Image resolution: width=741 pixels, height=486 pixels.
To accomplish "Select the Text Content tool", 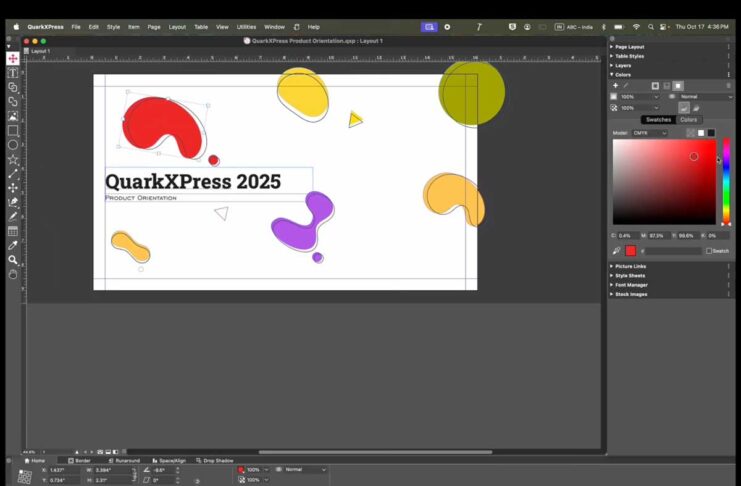I will [x=13, y=73].
